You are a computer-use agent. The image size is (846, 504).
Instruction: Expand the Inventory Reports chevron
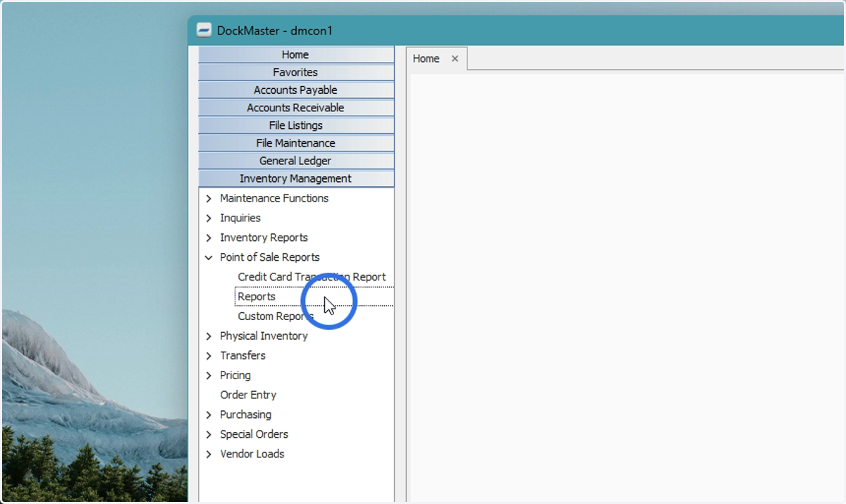click(209, 238)
